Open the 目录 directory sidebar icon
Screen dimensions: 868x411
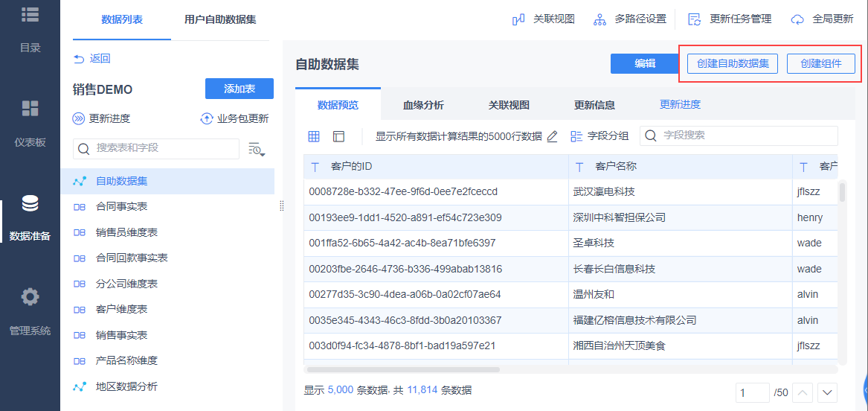(30, 14)
